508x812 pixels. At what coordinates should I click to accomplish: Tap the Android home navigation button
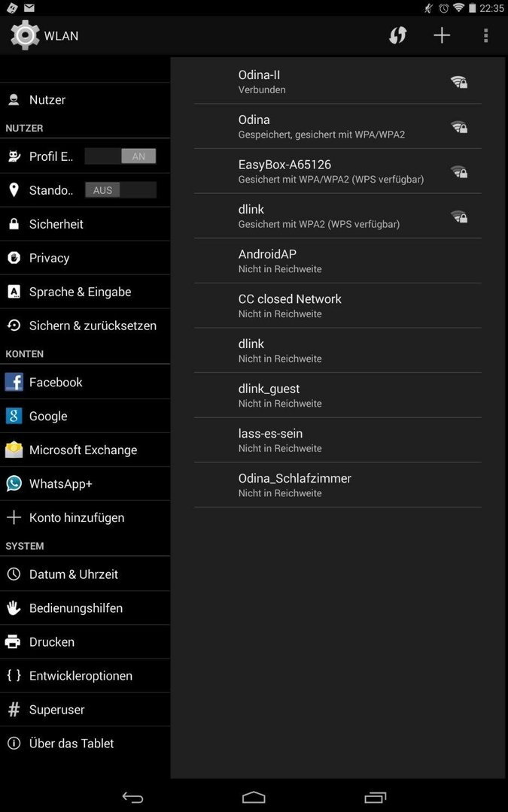[x=254, y=798]
